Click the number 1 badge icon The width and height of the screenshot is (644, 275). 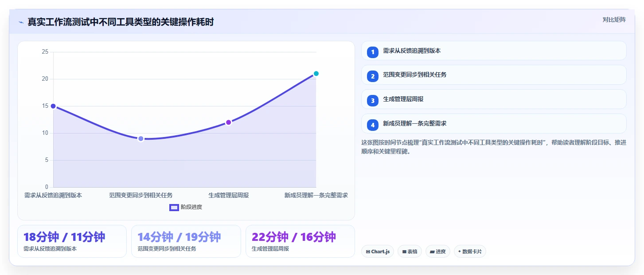[373, 51]
